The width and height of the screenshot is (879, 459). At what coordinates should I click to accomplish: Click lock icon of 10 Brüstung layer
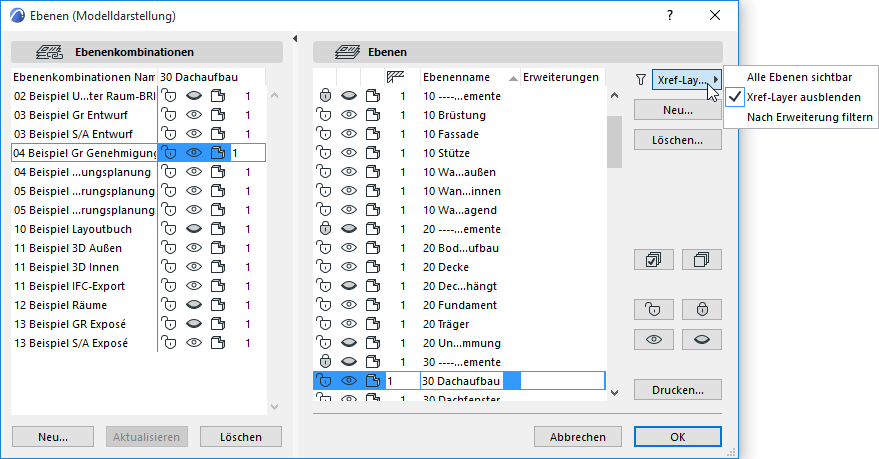tap(325, 115)
